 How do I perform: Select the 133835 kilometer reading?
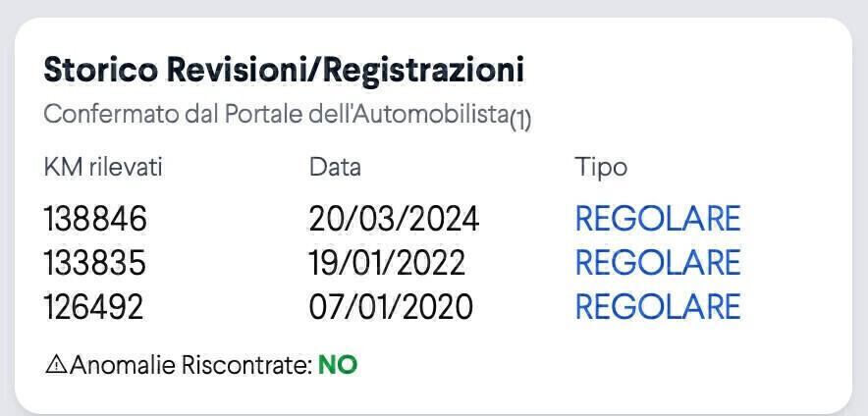pos(95,263)
